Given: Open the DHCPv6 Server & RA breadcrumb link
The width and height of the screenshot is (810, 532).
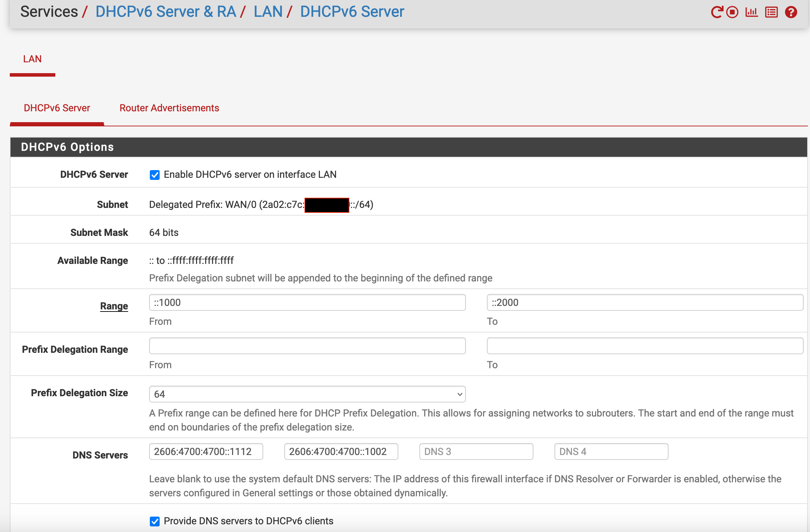Looking at the screenshot, I should [x=166, y=12].
